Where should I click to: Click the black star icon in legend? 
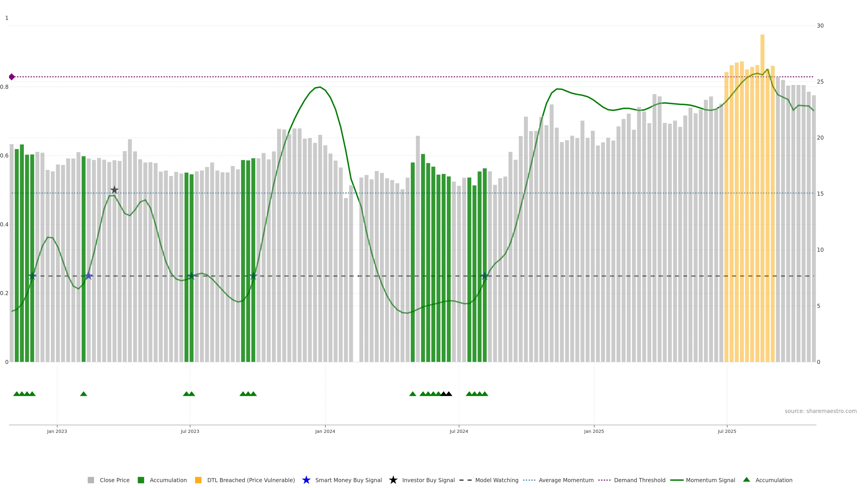393,480
